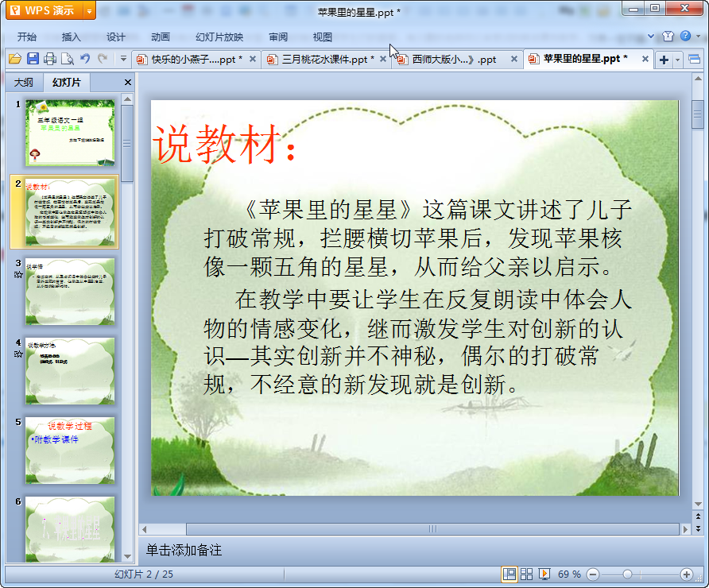Select slide 4 thumbnail 说教学方法

coord(70,371)
